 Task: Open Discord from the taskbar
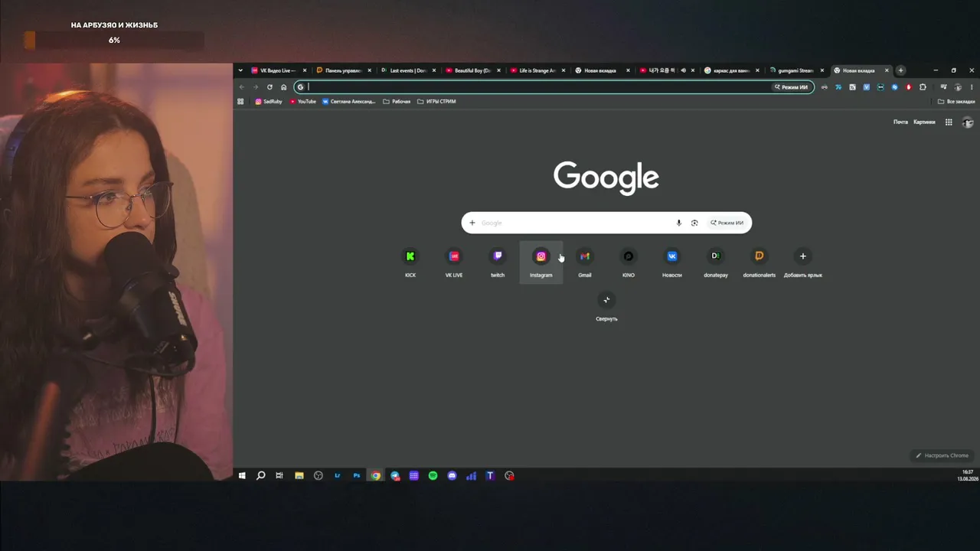pos(452,476)
